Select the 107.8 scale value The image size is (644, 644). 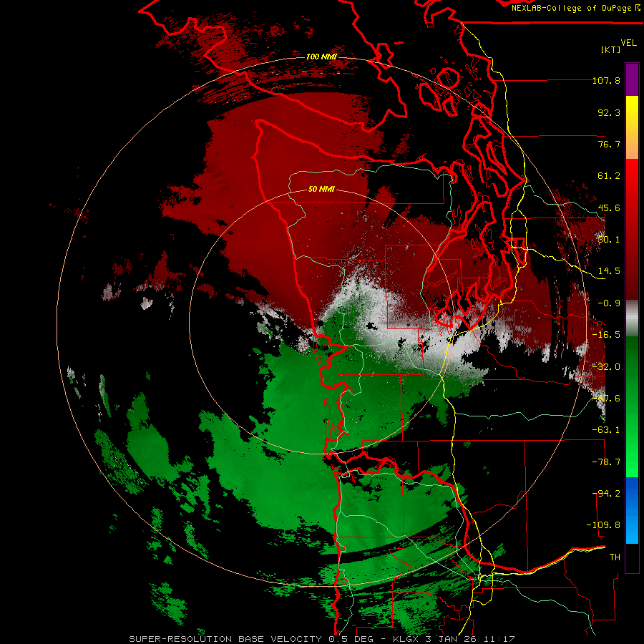click(606, 80)
